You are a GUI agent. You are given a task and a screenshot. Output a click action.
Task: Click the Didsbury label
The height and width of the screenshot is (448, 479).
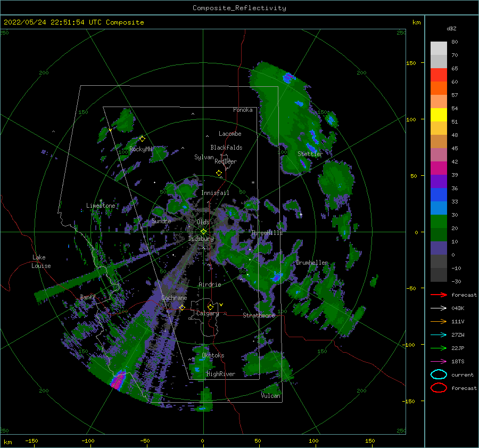(201, 239)
